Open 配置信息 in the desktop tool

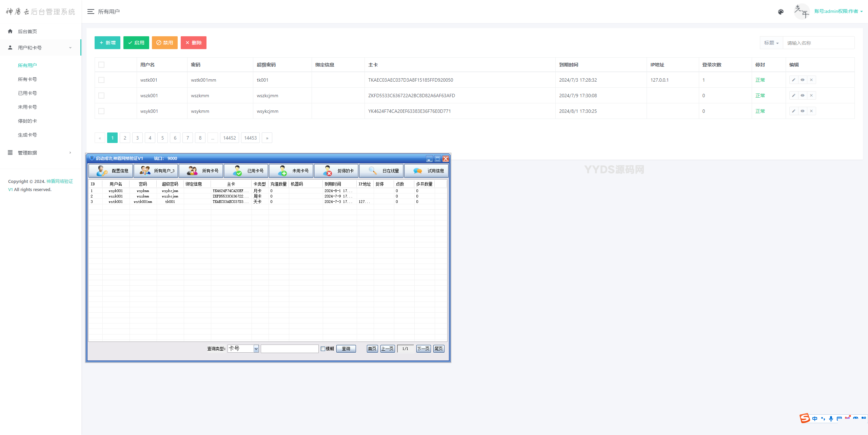coord(111,171)
